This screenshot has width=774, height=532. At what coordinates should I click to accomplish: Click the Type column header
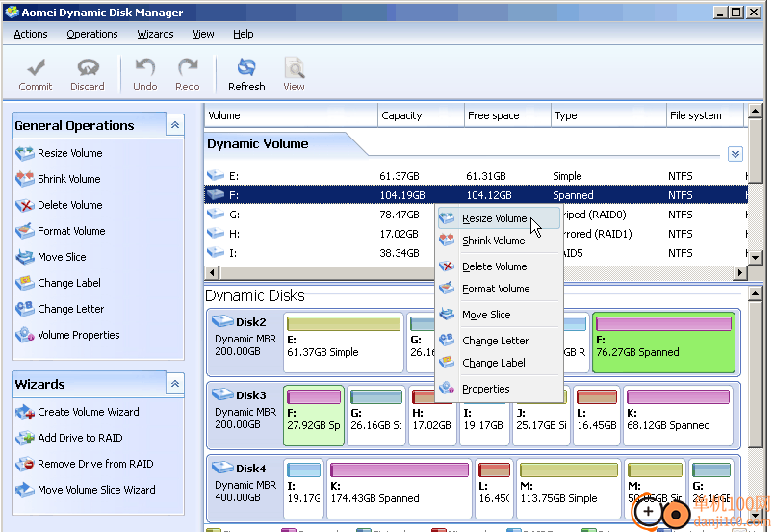[608, 115]
